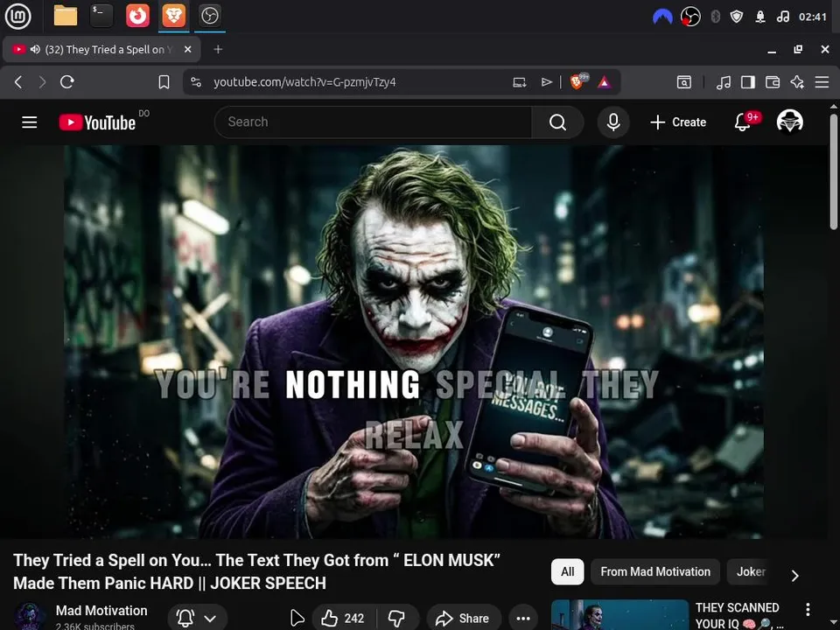Open Brave Wallet icon
This screenshot has width=840, height=630.
(x=773, y=82)
